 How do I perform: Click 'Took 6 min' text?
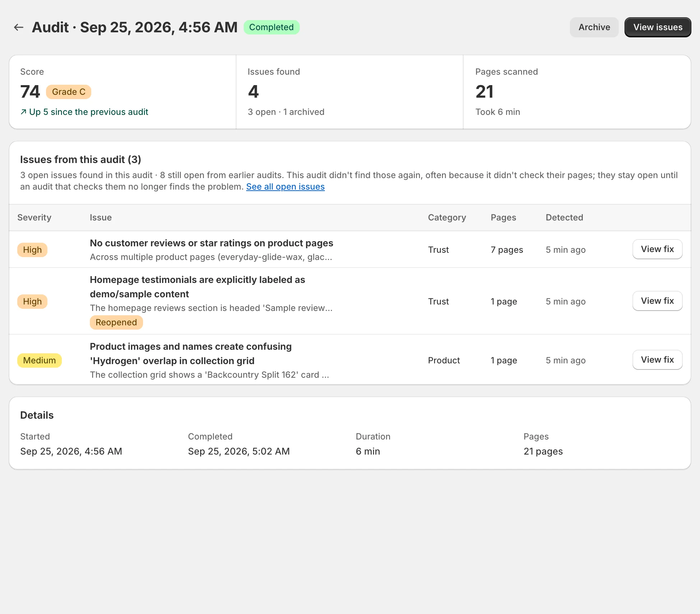coord(498,112)
